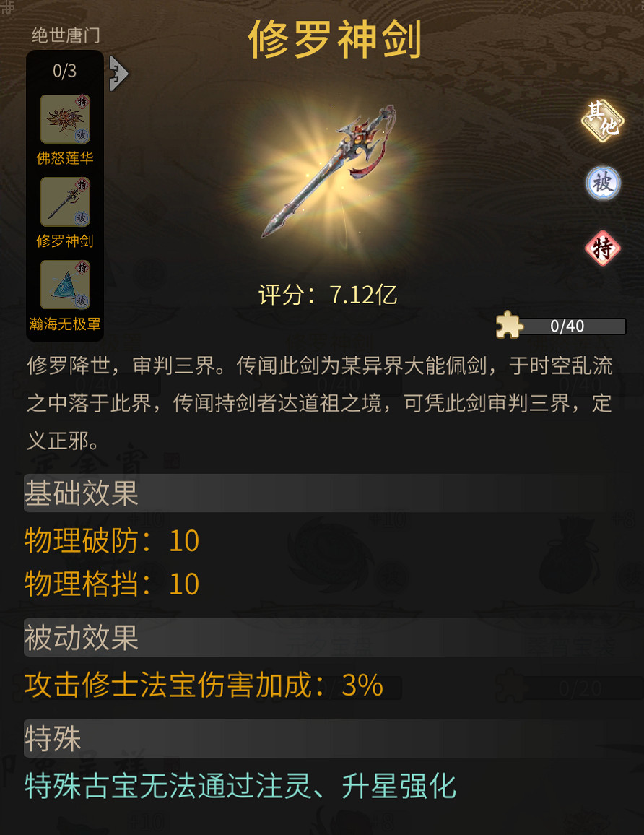Screen dimensions: 644x835
Task: Click the 被 blue round badge
Action: 602,183
